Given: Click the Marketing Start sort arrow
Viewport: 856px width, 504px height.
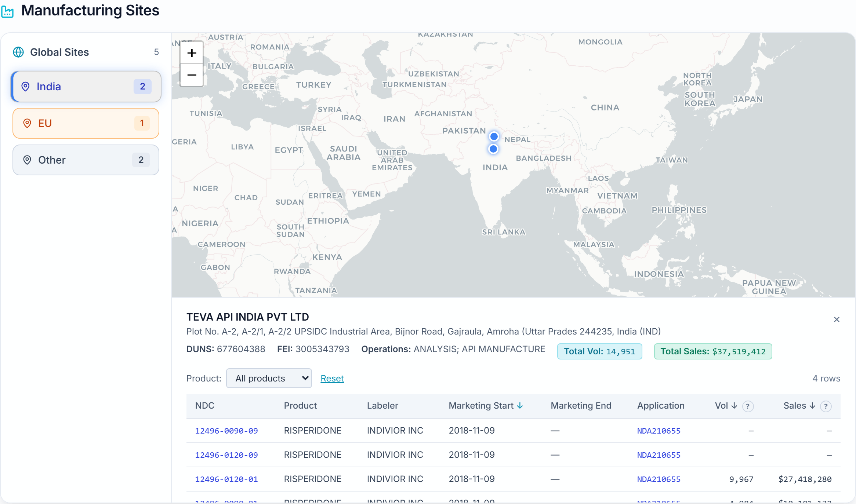Looking at the screenshot, I should 520,406.
